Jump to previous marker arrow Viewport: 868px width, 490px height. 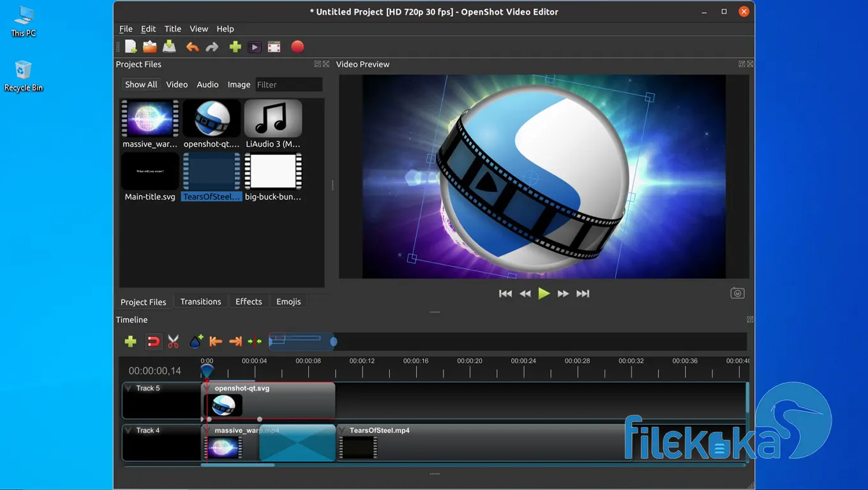(216, 341)
